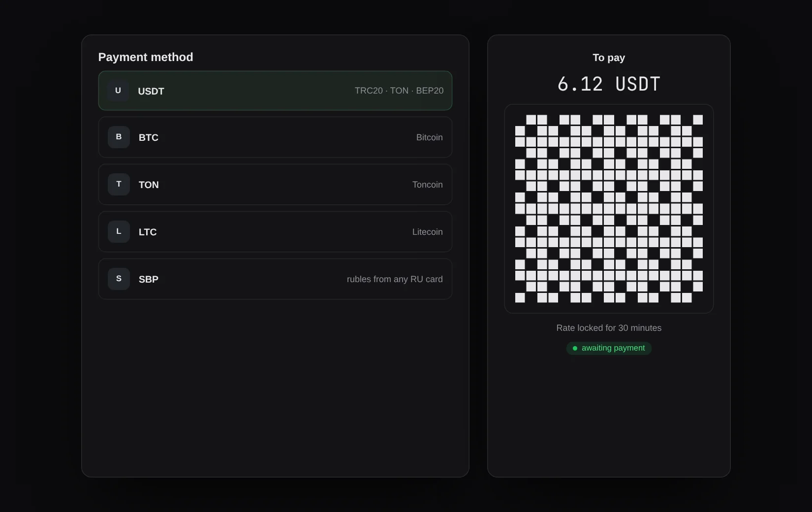Click the '6.12 USDT' amount
Viewport: 812px width, 512px height.
coord(609,84)
